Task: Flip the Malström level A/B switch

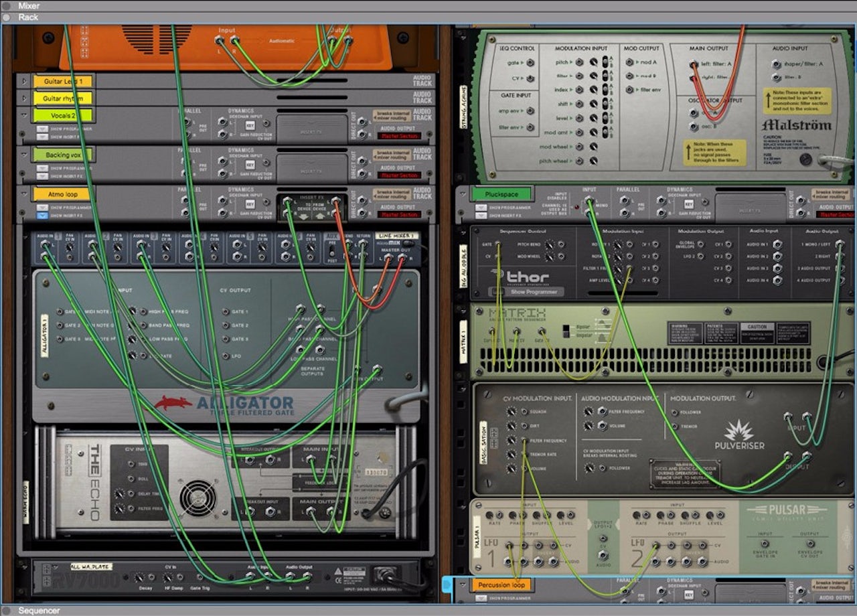Action: pos(605,119)
